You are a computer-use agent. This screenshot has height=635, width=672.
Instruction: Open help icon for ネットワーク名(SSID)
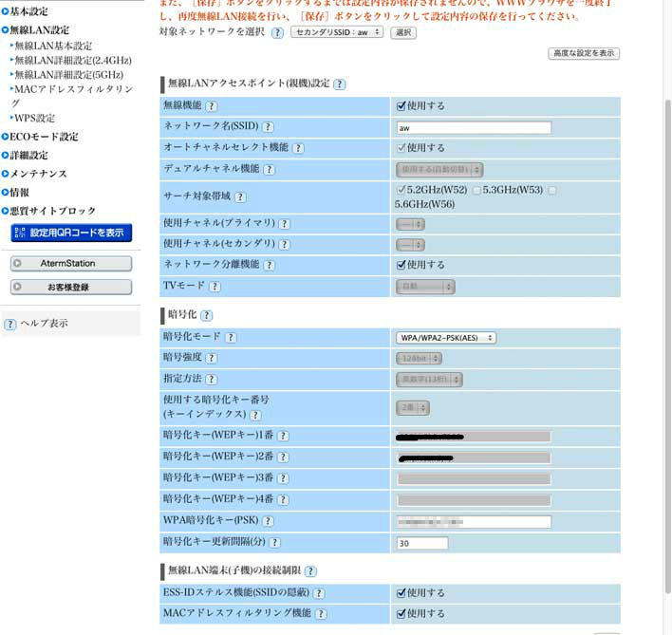[x=269, y=127]
